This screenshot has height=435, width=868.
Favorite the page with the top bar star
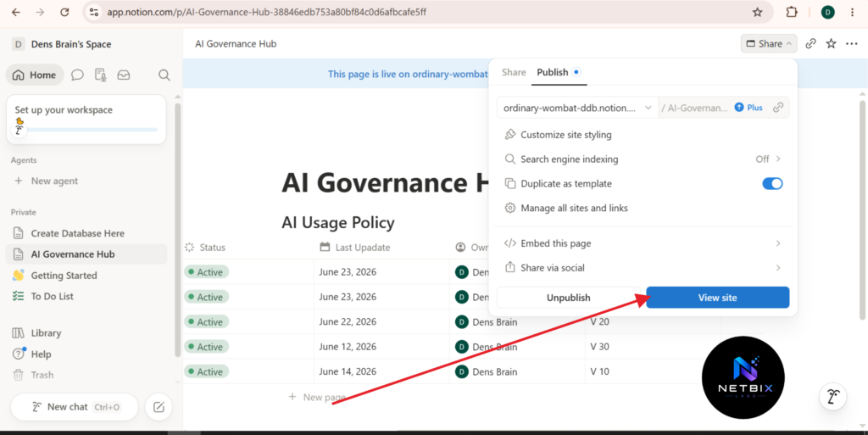pyautogui.click(x=831, y=44)
